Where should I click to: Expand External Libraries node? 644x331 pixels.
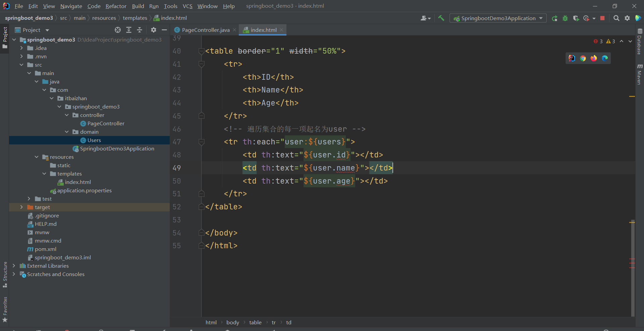point(14,266)
